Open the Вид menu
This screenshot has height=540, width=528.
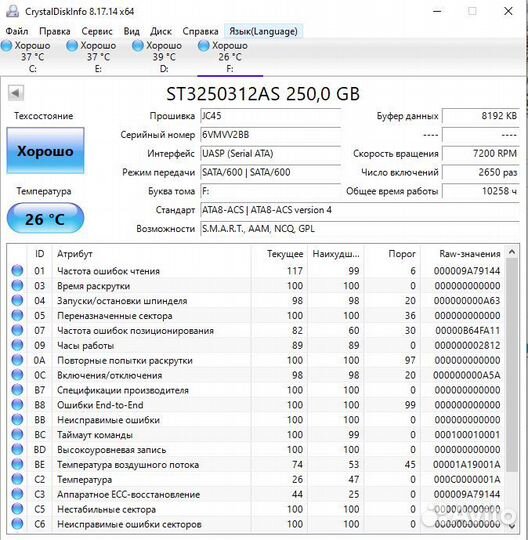point(132,31)
